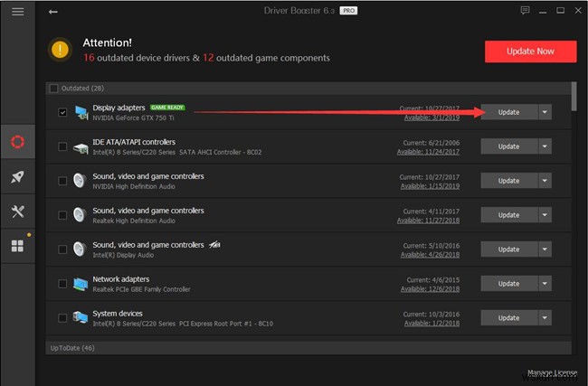This screenshot has width=588, height=386.
Task: Click the Update Now button
Action: pos(530,52)
